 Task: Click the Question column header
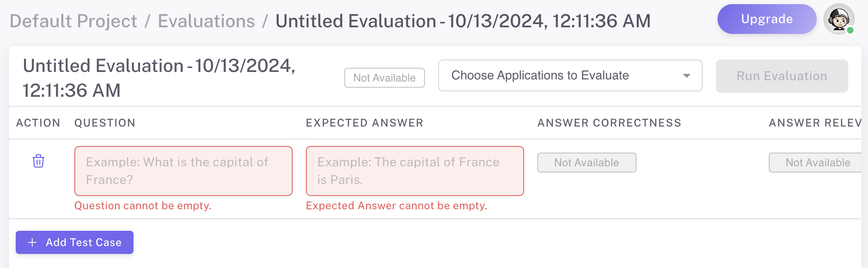pos(105,123)
